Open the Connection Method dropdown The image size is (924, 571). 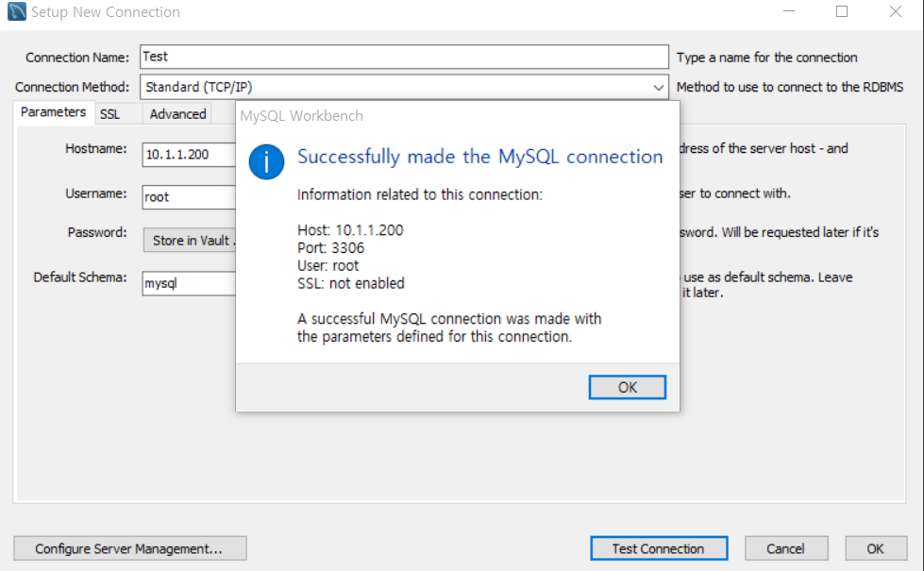point(659,86)
